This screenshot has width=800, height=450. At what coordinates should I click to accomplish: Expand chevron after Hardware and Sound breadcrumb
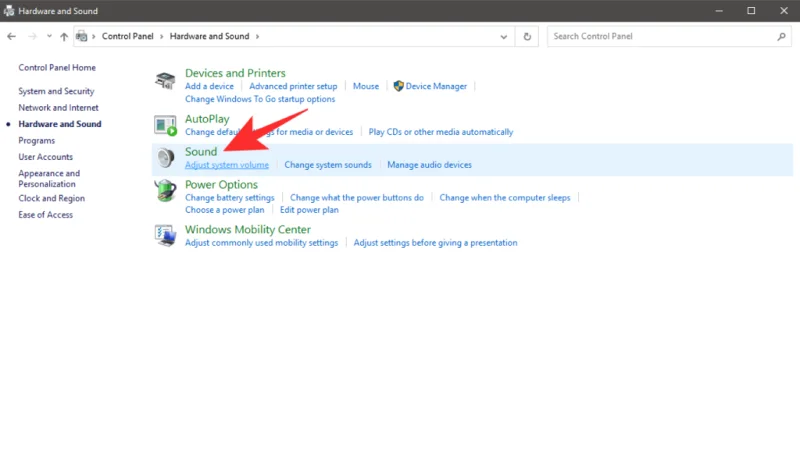pos(257,36)
